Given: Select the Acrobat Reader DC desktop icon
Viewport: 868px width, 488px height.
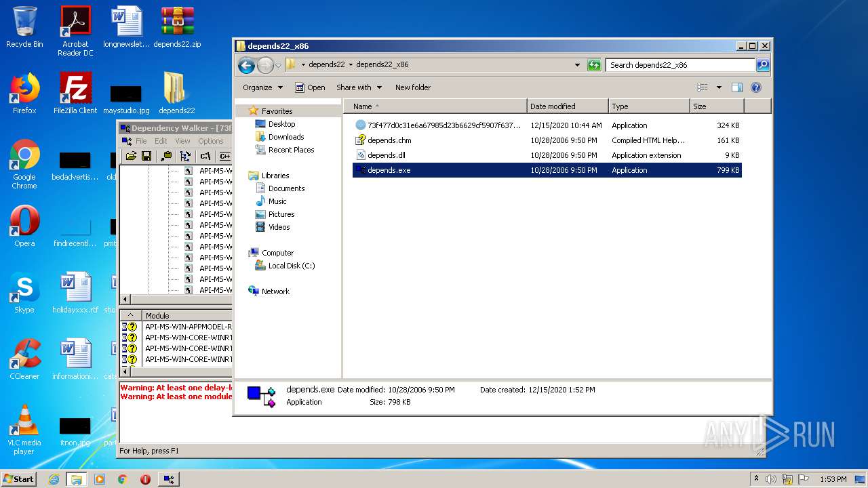Looking at the screenshot, I should coord(75,31).
